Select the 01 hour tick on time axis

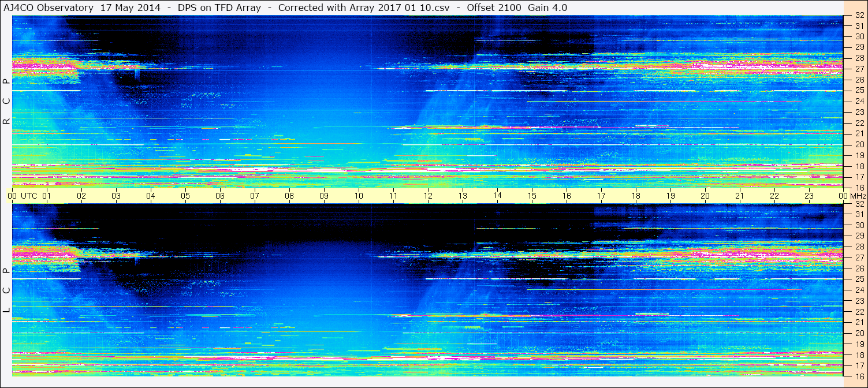(x=47, y=196)
